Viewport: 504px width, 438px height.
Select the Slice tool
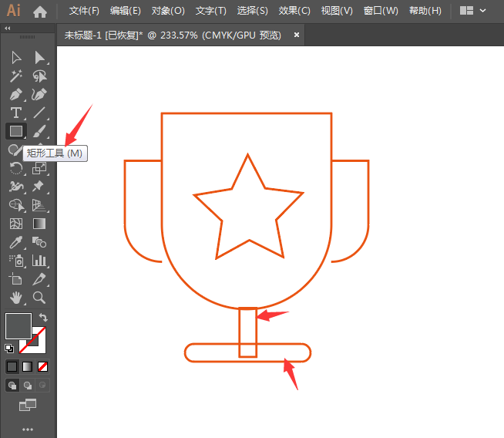point(39,279)
